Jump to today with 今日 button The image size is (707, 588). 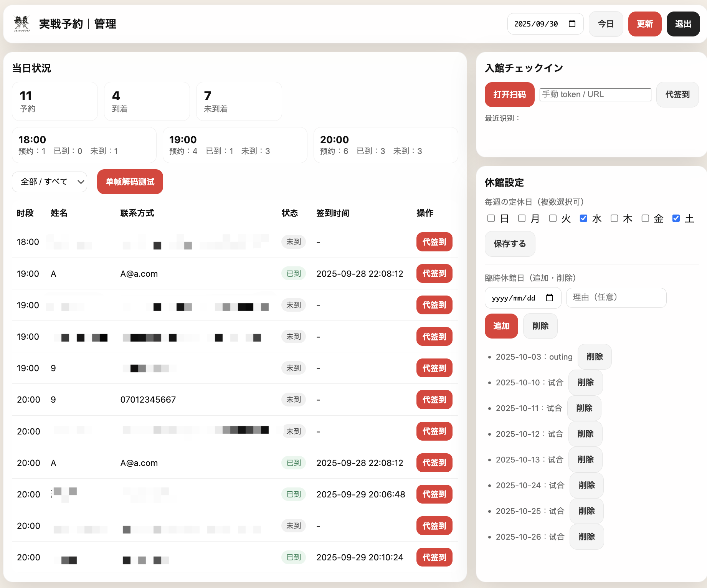coord(606,24)
